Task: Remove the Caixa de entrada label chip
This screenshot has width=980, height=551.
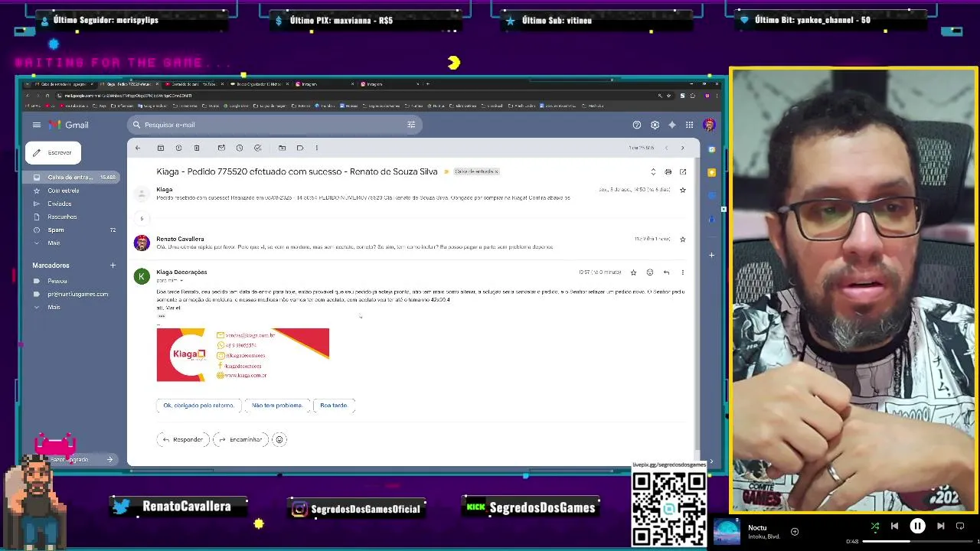Action: pyautogui.click(x=496, y=171)
